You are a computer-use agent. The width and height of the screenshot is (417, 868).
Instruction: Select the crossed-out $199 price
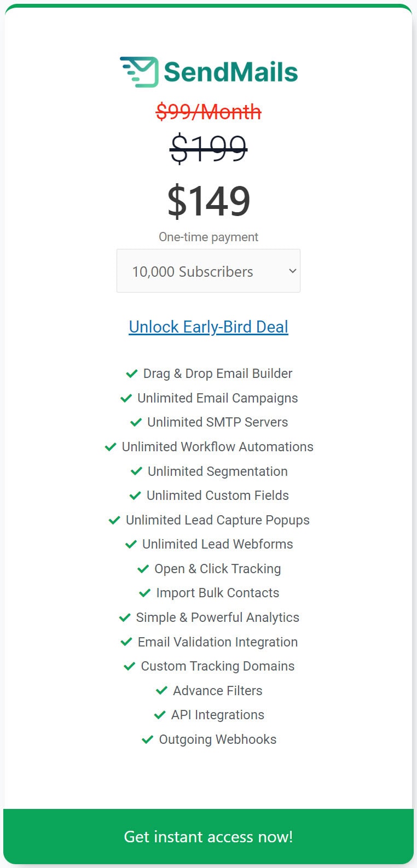tap(208, 147)
